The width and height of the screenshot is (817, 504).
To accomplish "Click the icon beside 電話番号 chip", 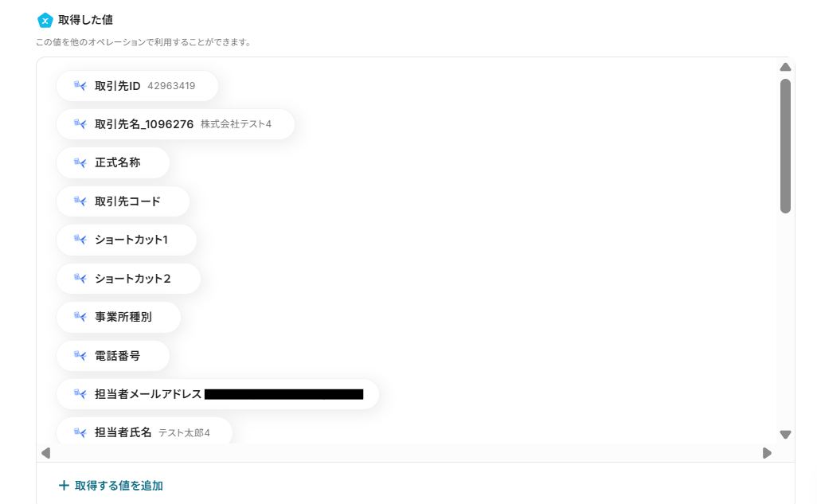I will pos(80,356).
